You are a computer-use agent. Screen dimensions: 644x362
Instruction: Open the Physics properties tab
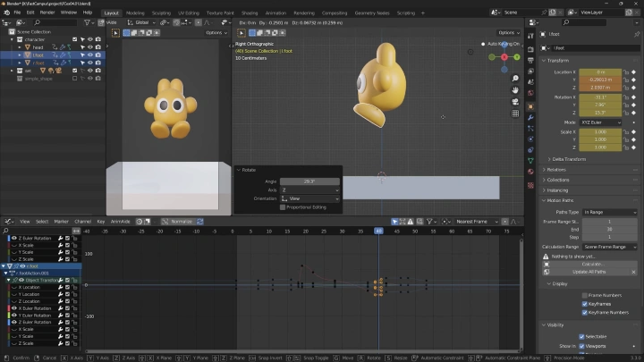pyautogui.click(x=530, y=139)
